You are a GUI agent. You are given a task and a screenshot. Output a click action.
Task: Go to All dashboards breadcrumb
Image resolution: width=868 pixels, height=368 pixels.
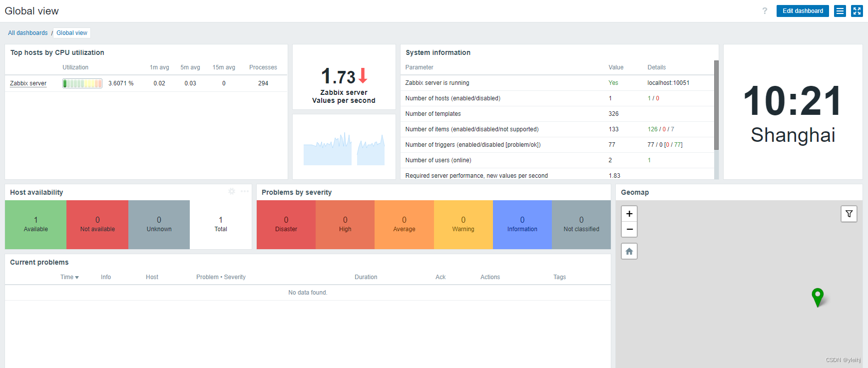click(x=28, y=33)
